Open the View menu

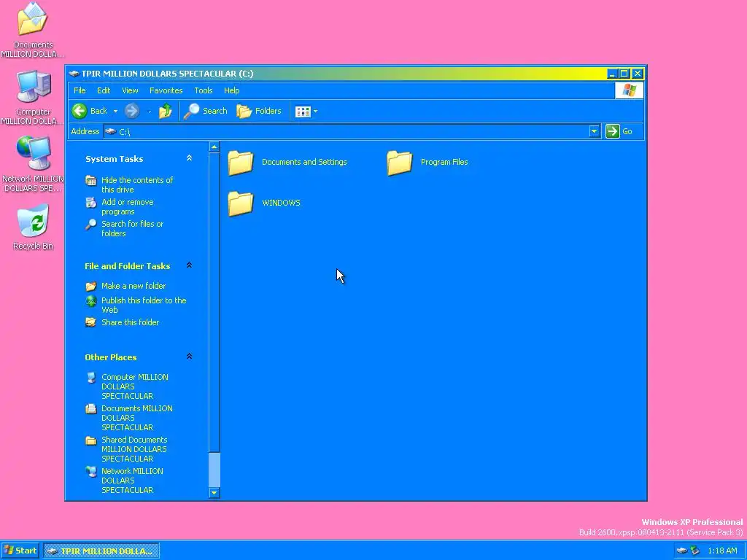coord(130,90)
